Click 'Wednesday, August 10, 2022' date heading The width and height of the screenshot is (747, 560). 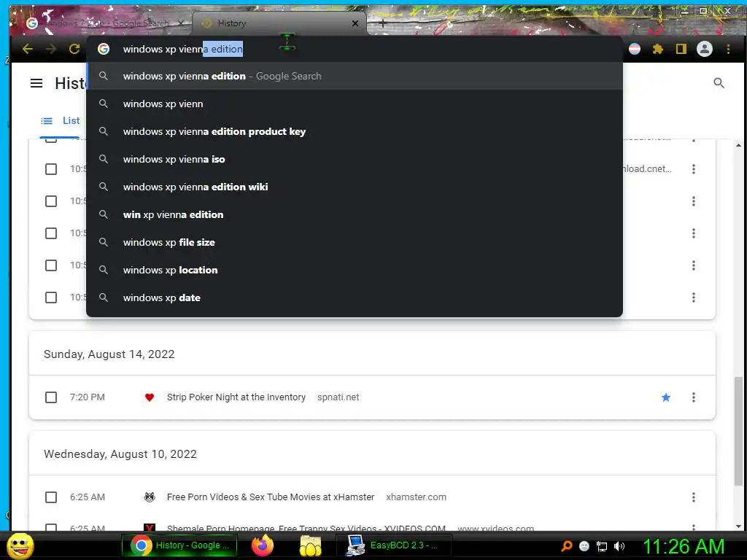120,454
